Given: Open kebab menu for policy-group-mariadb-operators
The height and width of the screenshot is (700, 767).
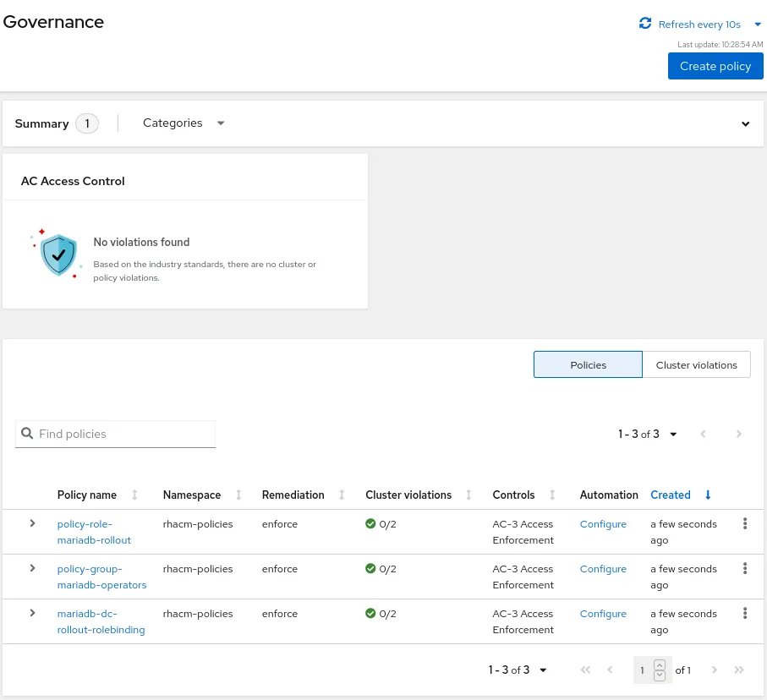Looking at the screenshot, I should tap(745, 569).
